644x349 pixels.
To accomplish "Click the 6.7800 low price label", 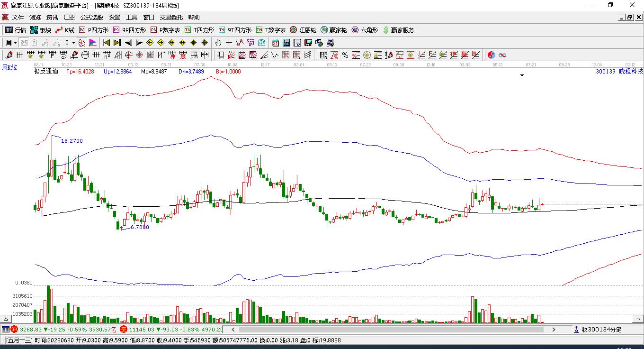I will (x=140, y=227).
